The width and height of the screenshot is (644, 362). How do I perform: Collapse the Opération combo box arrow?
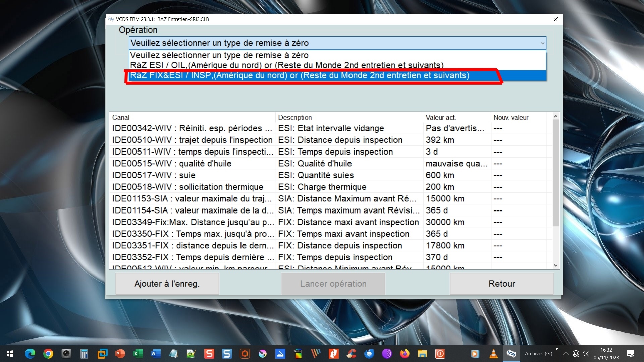tap(542, 43)
